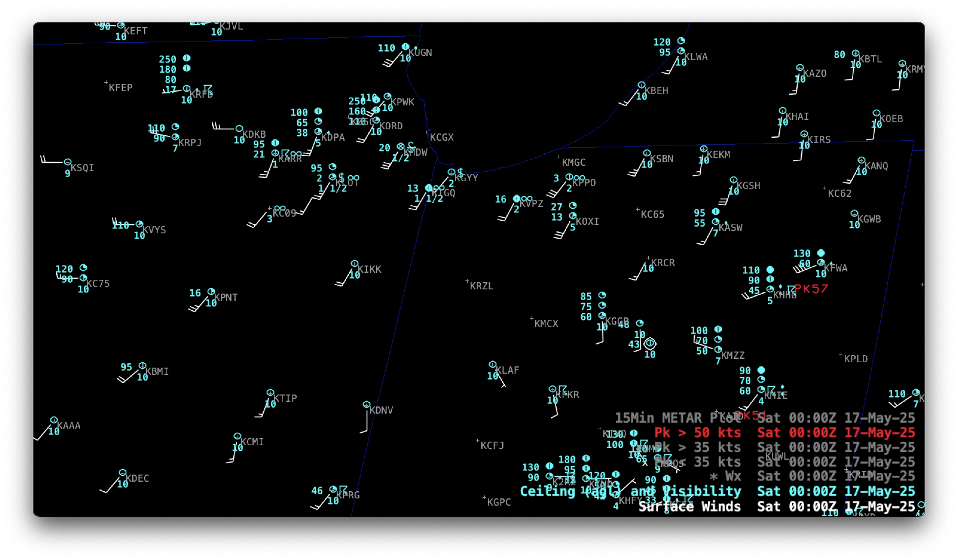Select the KRZL station label

pyautogui.click(x=482, y=286)
